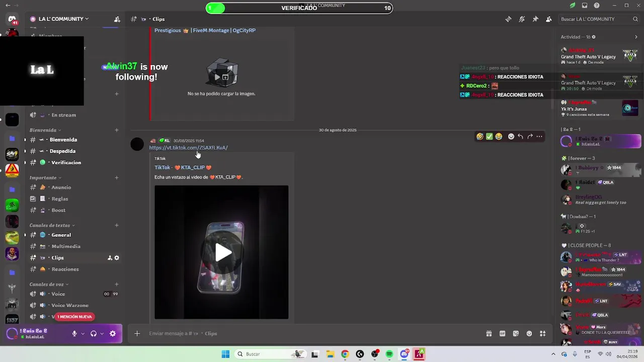
Task: Show pinned messages pin icon
Action: [x=535, y=19]
